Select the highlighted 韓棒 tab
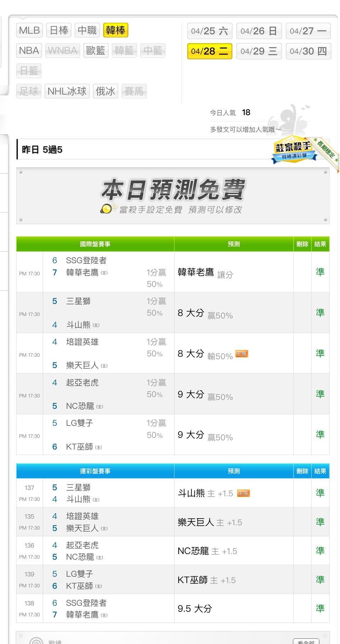The image size is (340, 644). tap(116, 30)
